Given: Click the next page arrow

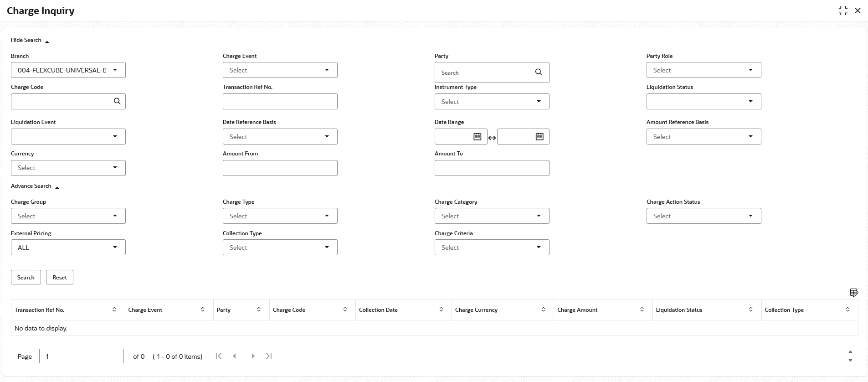Looking at the screenshot, I should 253,356.
